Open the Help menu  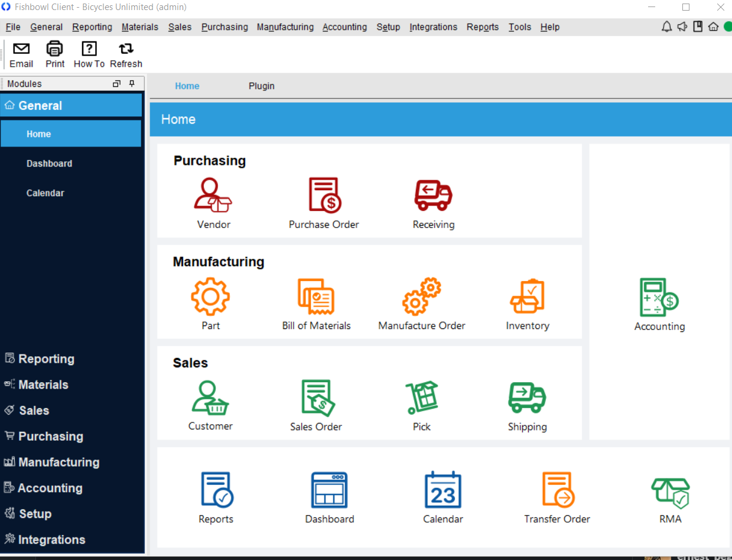pos(550,27)
